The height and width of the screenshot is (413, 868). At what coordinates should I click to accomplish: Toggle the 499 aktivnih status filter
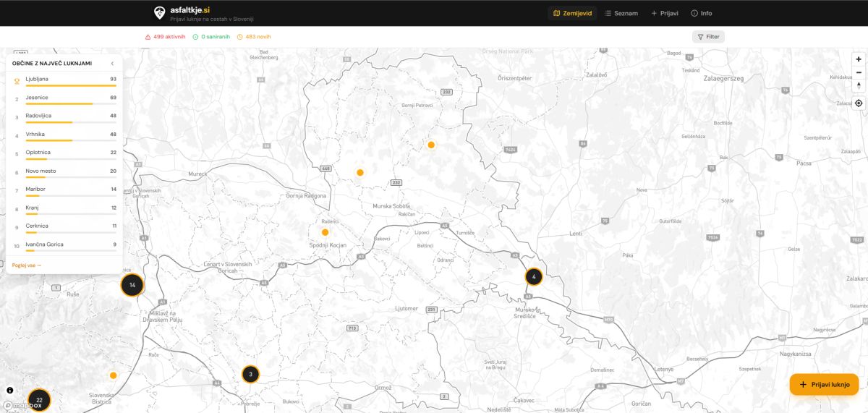click(166, 36)
